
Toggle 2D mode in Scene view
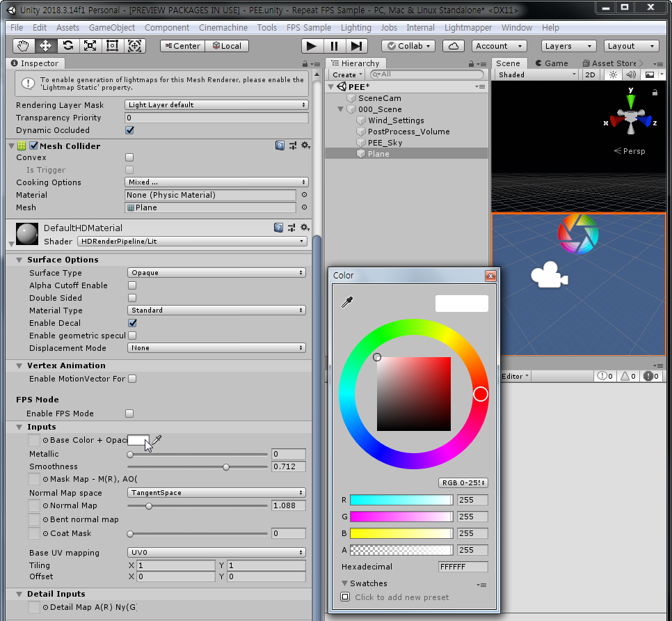(590, 74)
